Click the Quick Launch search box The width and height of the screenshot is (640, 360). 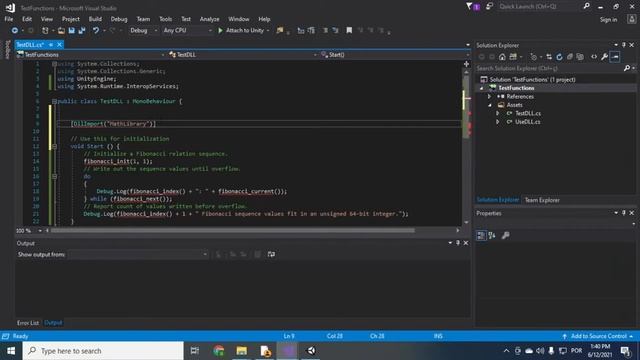539,7
